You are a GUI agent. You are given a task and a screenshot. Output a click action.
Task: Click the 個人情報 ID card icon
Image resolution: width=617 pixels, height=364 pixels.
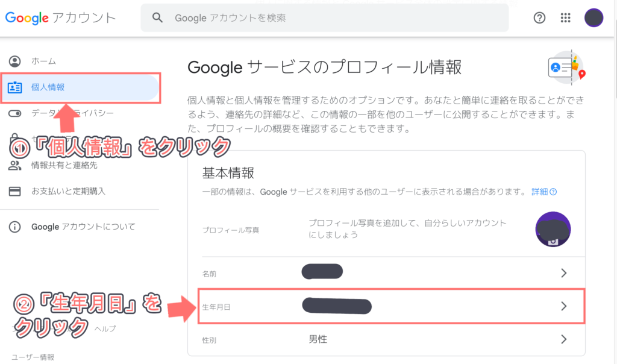point(15,87)
